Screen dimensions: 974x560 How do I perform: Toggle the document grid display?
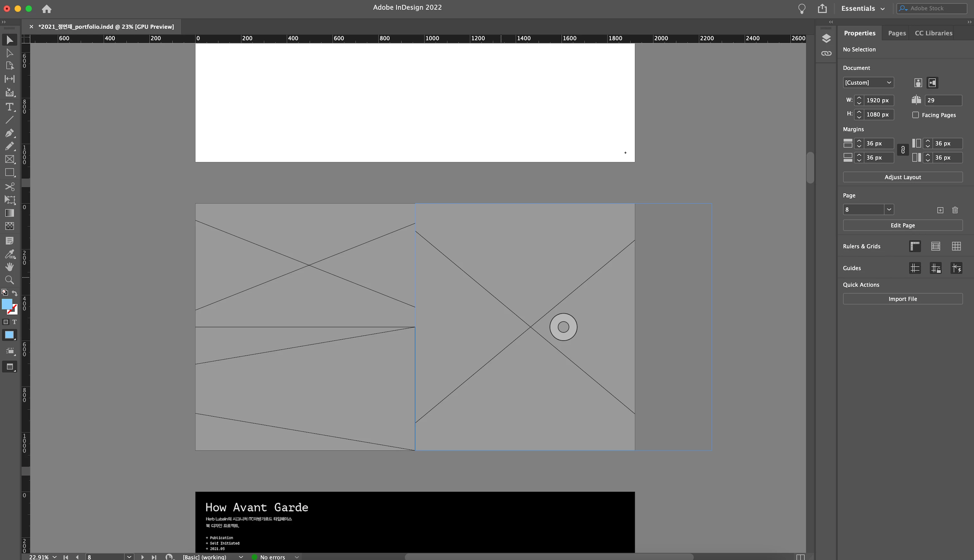(x=956, y=246)
